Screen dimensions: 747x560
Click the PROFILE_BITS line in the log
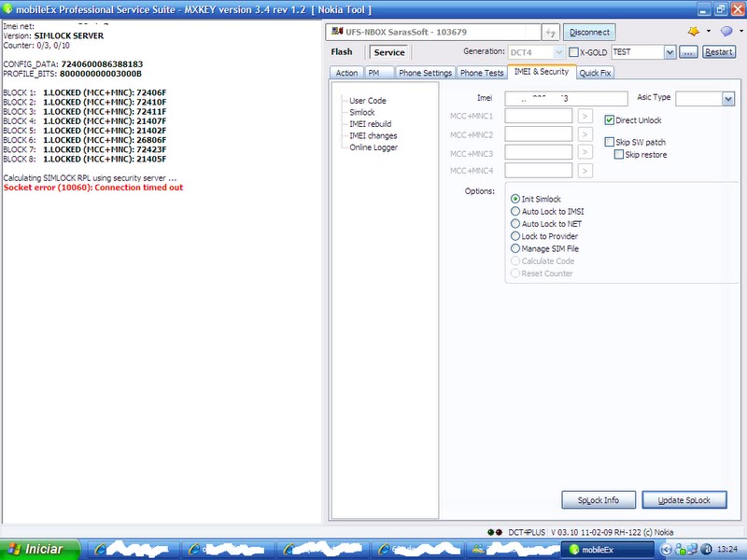pyautogui.click(x=73, y=74)
